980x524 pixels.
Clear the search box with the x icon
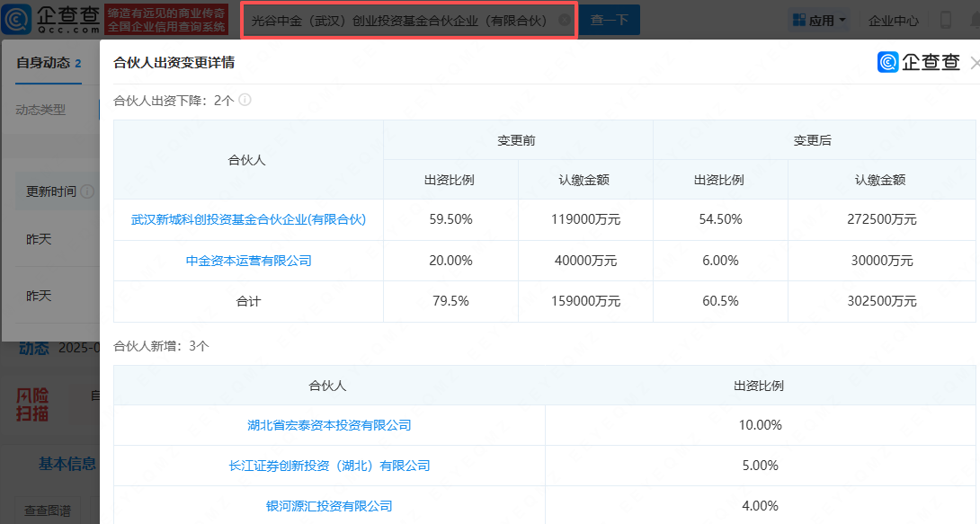564,20
